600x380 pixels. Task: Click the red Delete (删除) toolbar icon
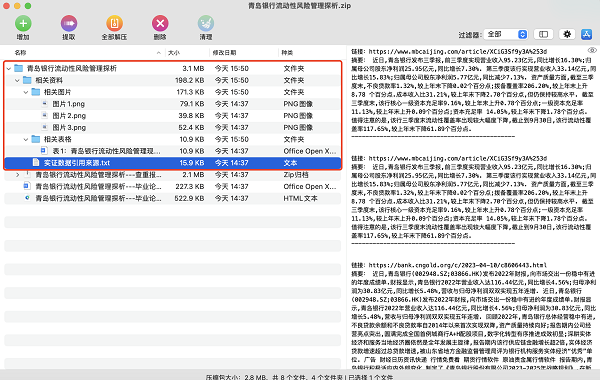tap(160, 24)
